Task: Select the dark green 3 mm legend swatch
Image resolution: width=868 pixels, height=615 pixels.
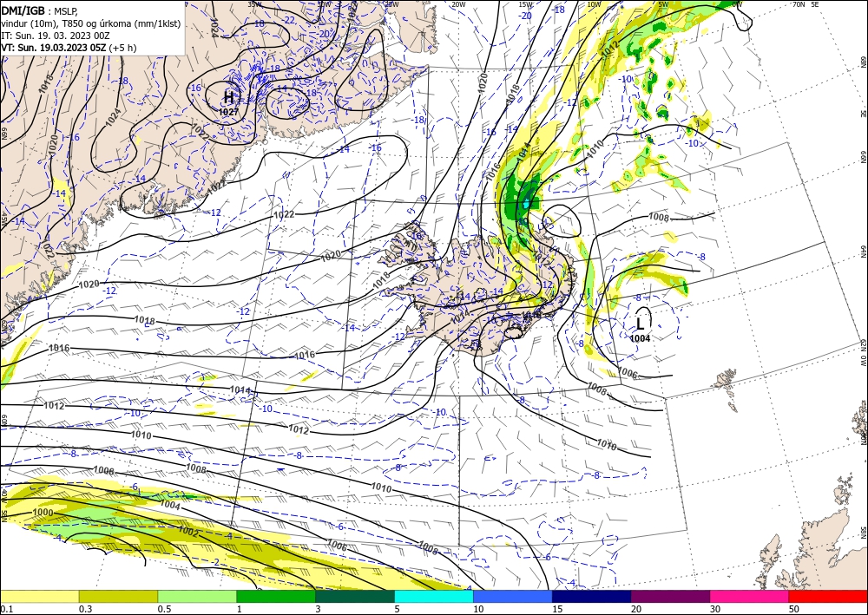Action: tap(355, 596)
